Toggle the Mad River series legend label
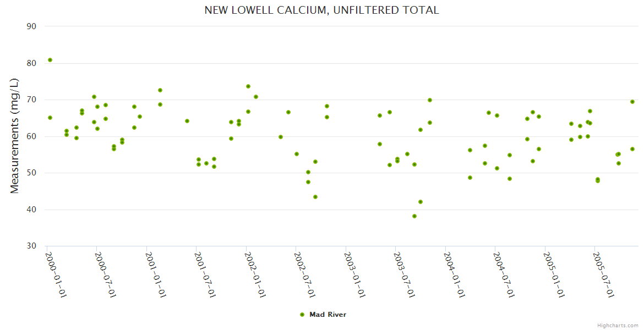This screenshot has width=644, height=330. (x=328, y=315)
